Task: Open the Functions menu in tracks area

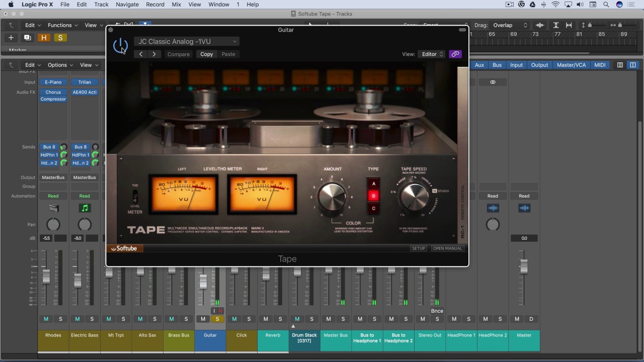Action: 63,25
